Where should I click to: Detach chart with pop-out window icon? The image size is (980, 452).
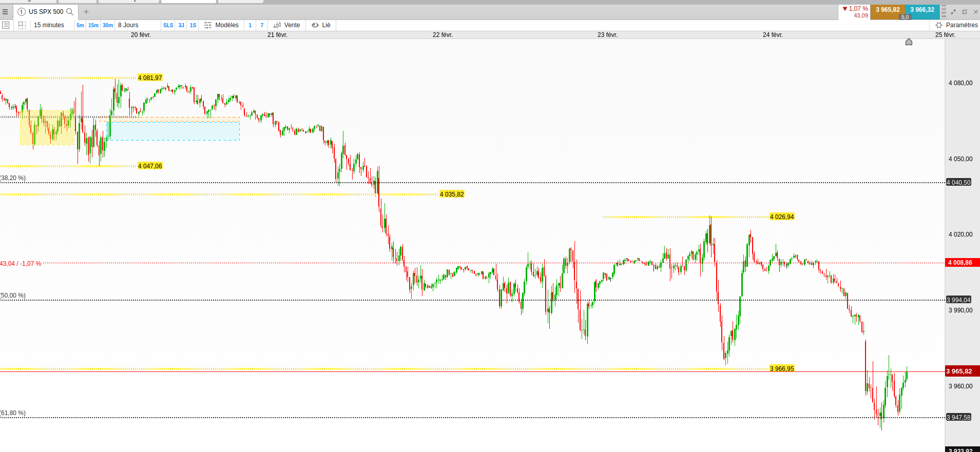[965, 12]
